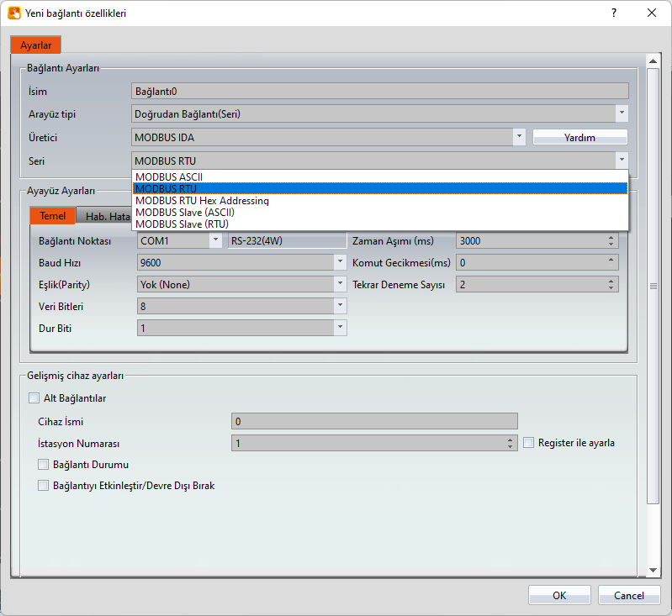Screen dimensions: 672x616
Task: Click the Zaman Aşımı (ms) spinner arrows
Action: tap(611, 240)
